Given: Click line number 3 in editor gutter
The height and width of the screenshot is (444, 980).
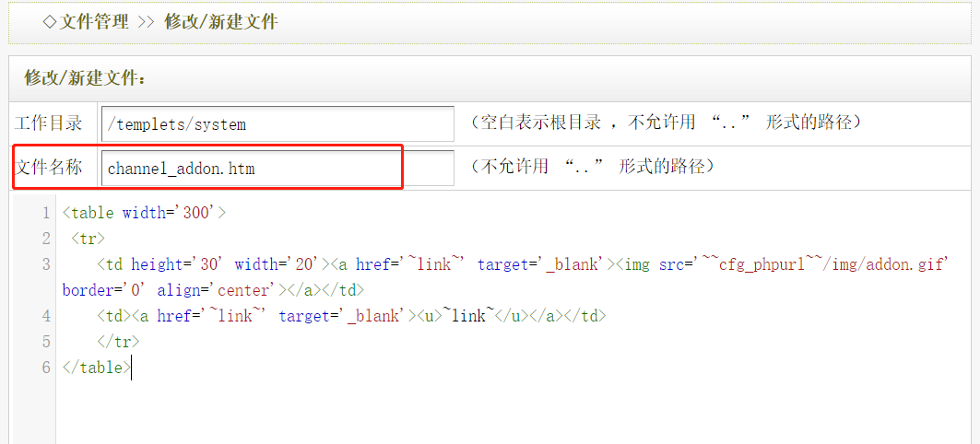Looking at the screenshot, I should click(45, 264).
